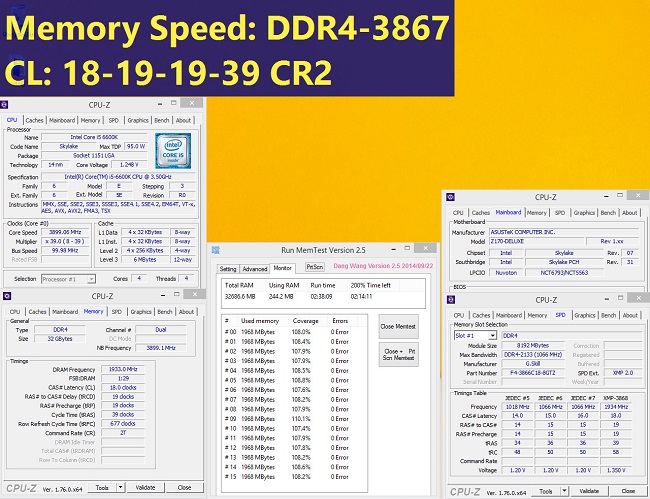This screenshot has height=499, width=650.
Task: Open the About tab in Mainboard window
Action: 630,213
